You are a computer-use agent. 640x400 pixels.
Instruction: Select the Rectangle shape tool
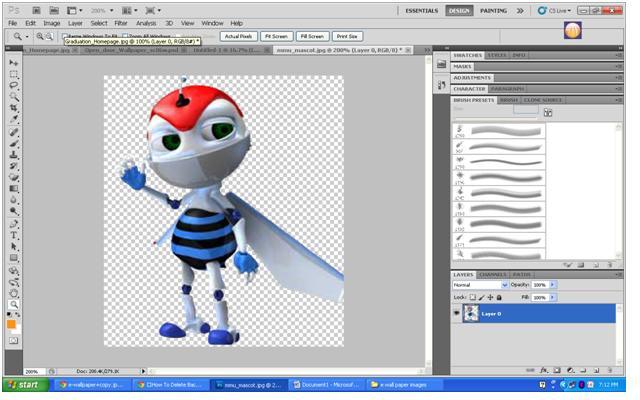tap(13, 258)
